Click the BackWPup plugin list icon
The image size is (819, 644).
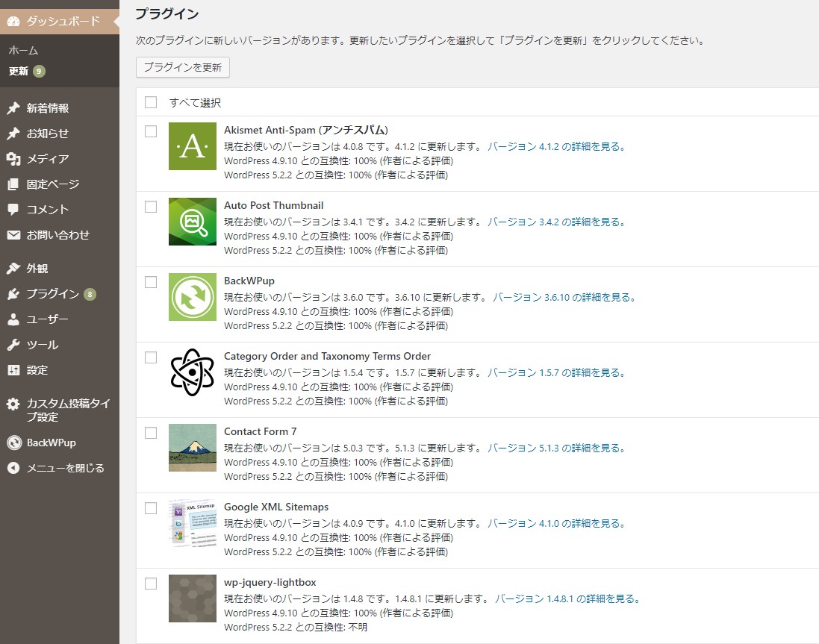tap(192, 297)
